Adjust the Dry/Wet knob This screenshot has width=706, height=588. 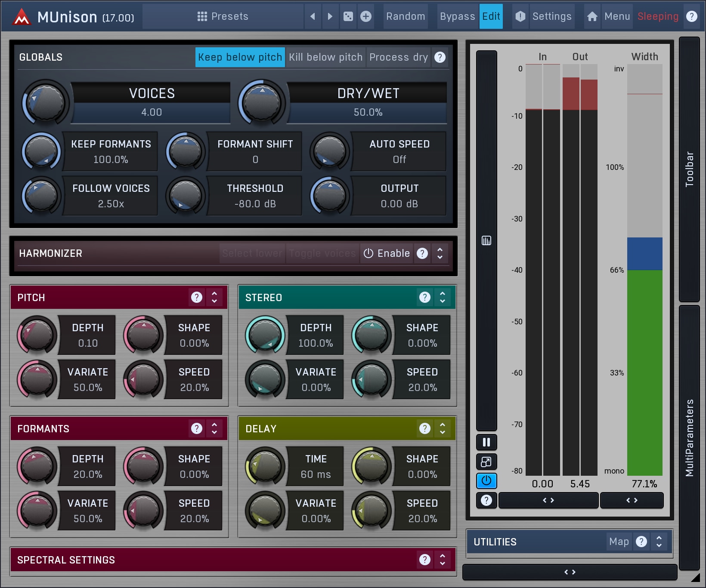pos(262,102)
